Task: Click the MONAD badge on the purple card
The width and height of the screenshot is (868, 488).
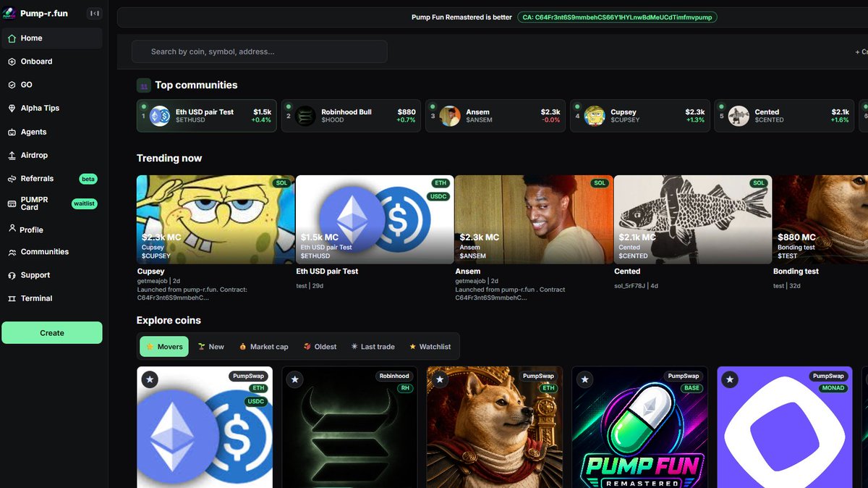Action: click(x=833, y=388)
